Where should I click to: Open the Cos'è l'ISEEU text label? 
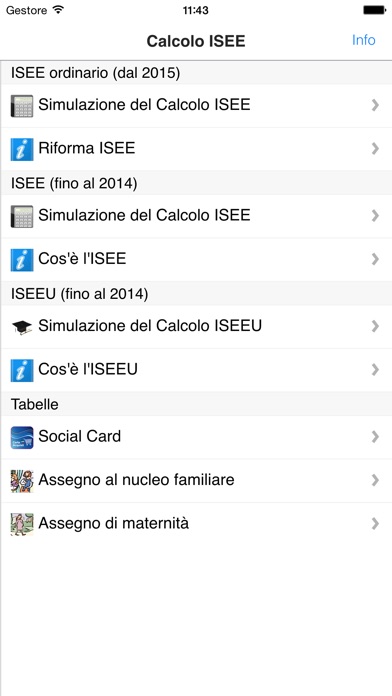(88, 369)
